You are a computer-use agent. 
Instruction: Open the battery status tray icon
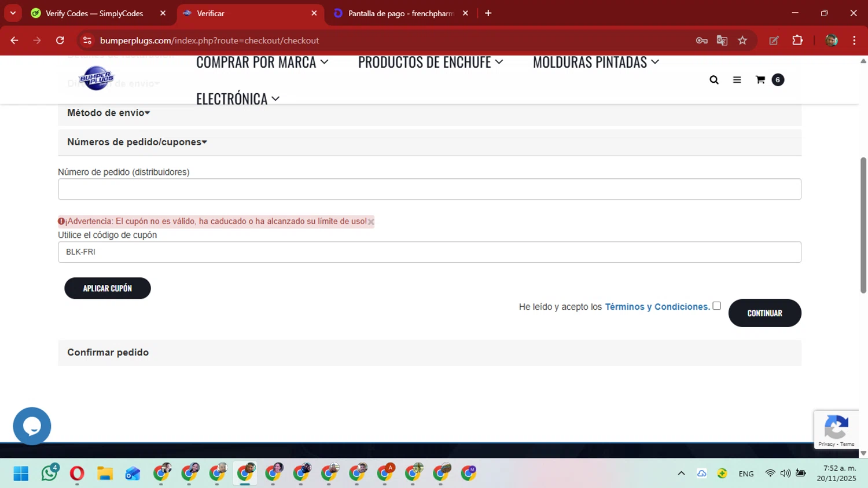pyautogui.click(x=801, y=474)
